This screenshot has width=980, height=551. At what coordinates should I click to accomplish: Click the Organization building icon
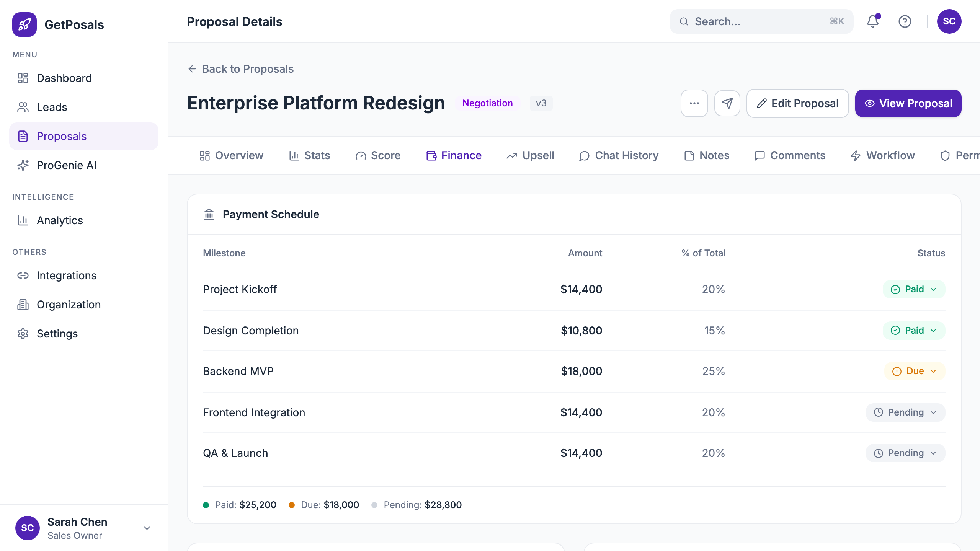(x=23, y=305)
